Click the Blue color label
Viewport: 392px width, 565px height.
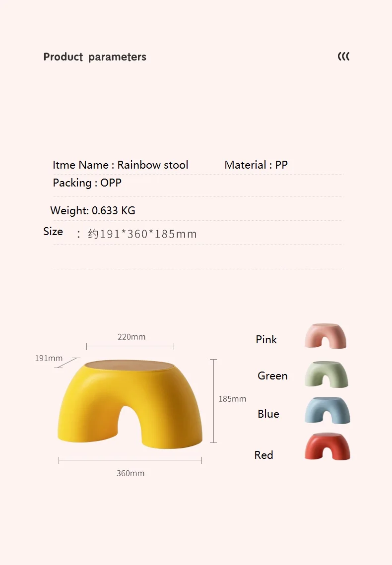[268, 414]
